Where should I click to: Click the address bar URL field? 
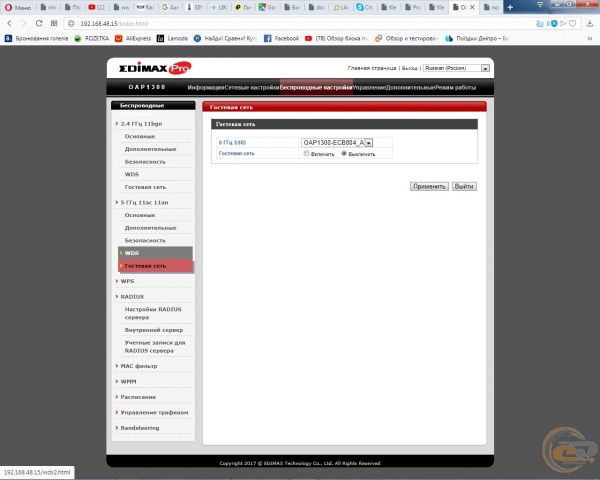(x=298, y=24)
